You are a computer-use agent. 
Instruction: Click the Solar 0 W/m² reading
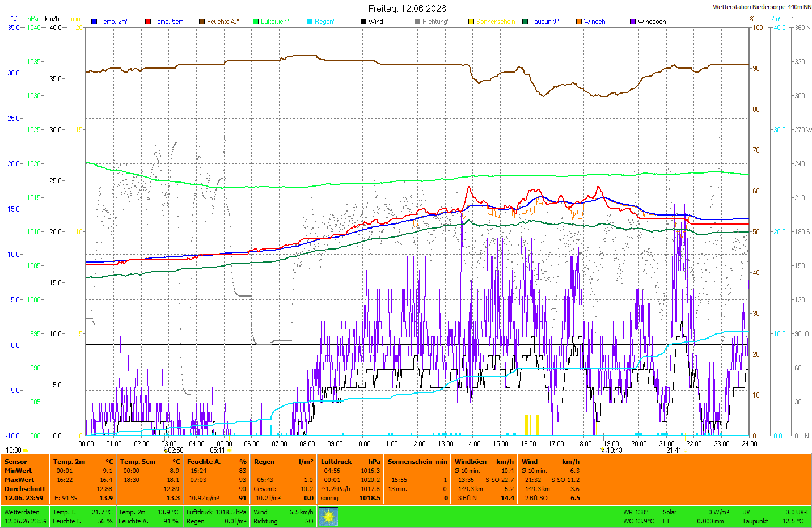click(696, 512)
